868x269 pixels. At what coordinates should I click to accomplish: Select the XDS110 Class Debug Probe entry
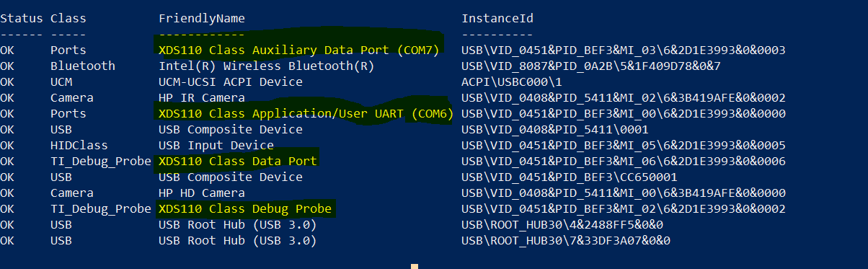[245, 209]
